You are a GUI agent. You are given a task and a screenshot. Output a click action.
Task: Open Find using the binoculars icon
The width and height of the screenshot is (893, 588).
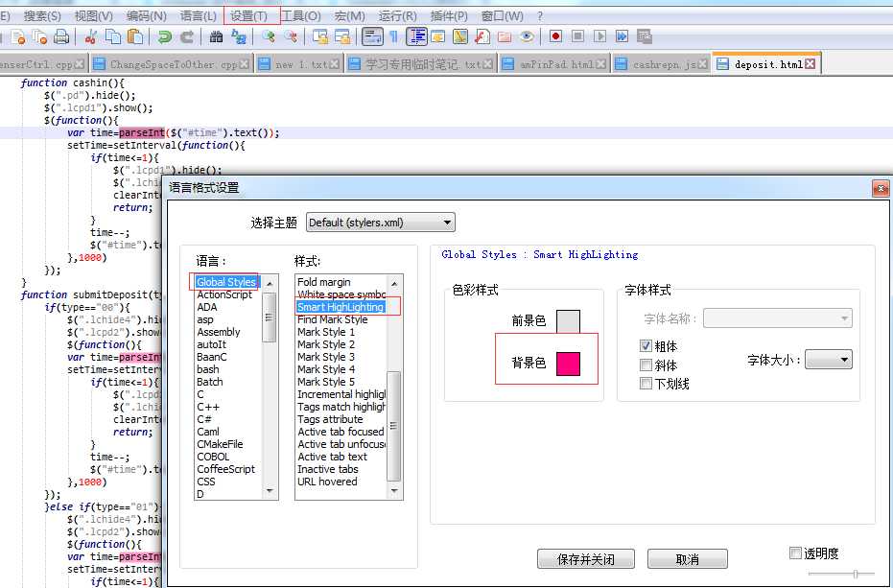click(x=216, y=37)
